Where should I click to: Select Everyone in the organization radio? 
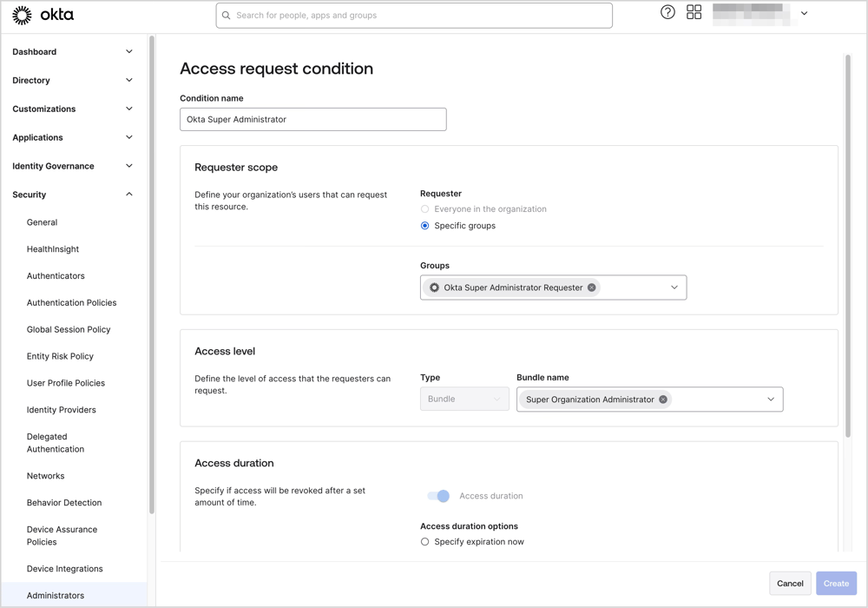[424, 208]
